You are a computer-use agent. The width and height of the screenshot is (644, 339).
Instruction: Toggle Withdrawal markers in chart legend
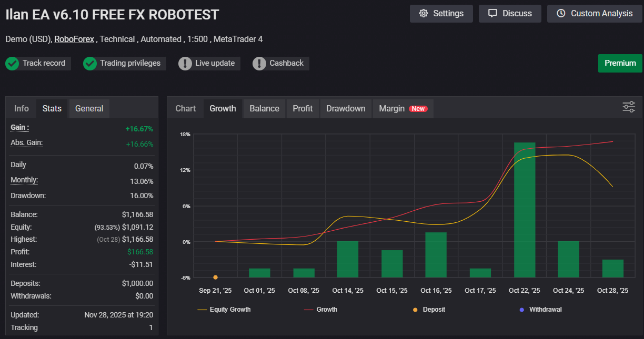pos(540,310)
